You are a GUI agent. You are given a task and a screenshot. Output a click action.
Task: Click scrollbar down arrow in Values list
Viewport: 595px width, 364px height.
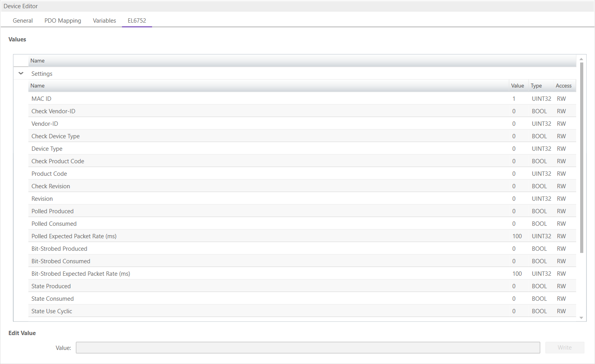[581, 318]
